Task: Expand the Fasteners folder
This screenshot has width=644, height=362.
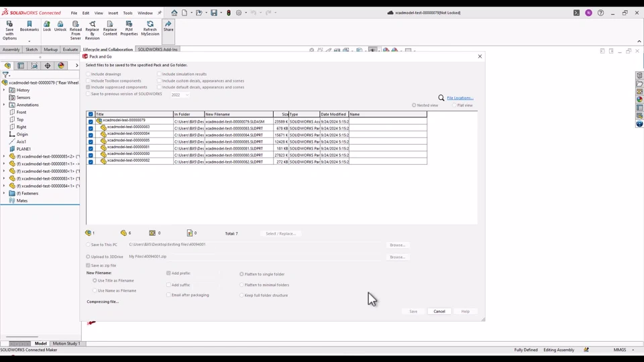Action: point(4,193)
